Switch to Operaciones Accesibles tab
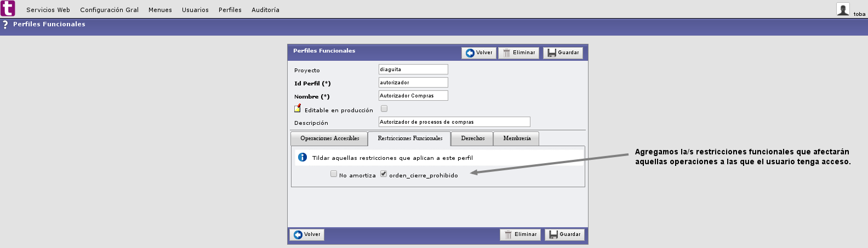The image size is (868, 248). click(x=329, y=139)
